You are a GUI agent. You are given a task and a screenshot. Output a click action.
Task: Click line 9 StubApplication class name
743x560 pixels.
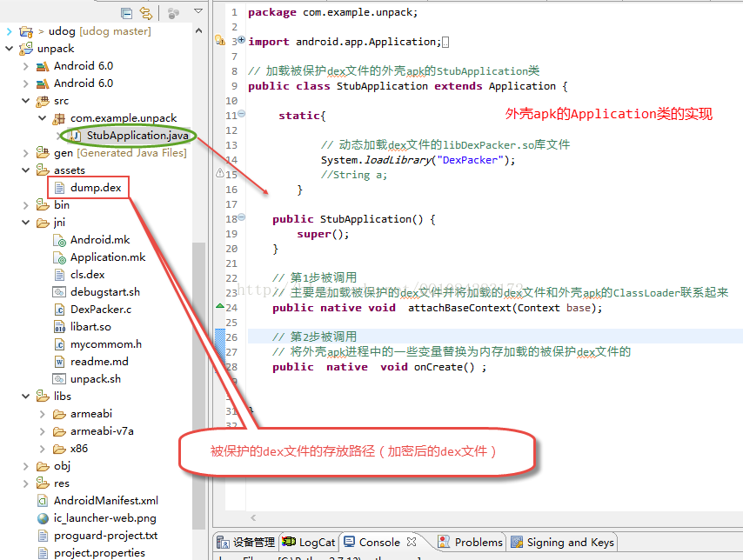pos(382,86)
